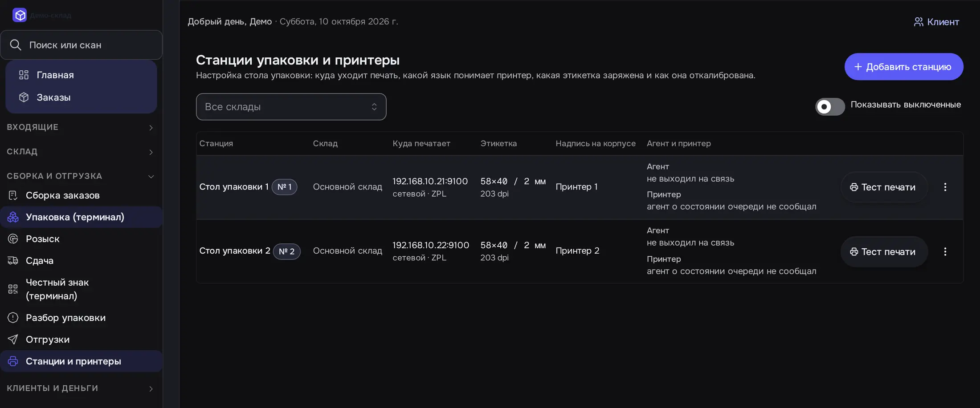Expand the СКЛАД section
The height and width of the screenshot is (408, 980).
tap(81, 152)
